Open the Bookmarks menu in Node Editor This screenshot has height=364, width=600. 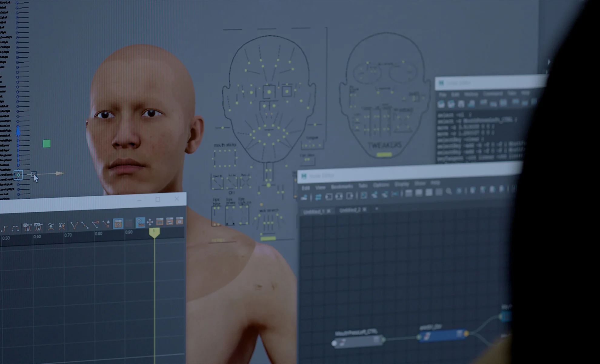coord(342,187)
